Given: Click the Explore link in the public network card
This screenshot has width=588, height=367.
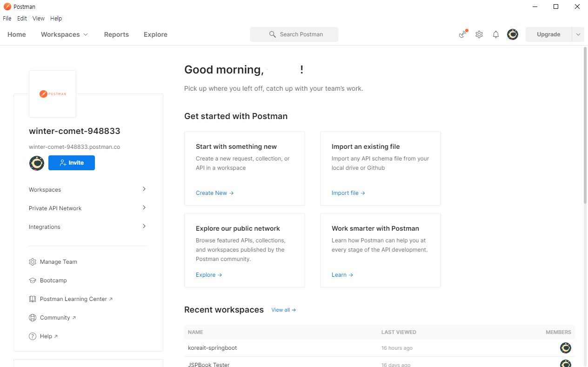Looking at the screenshot, I should tap(209, 275).
